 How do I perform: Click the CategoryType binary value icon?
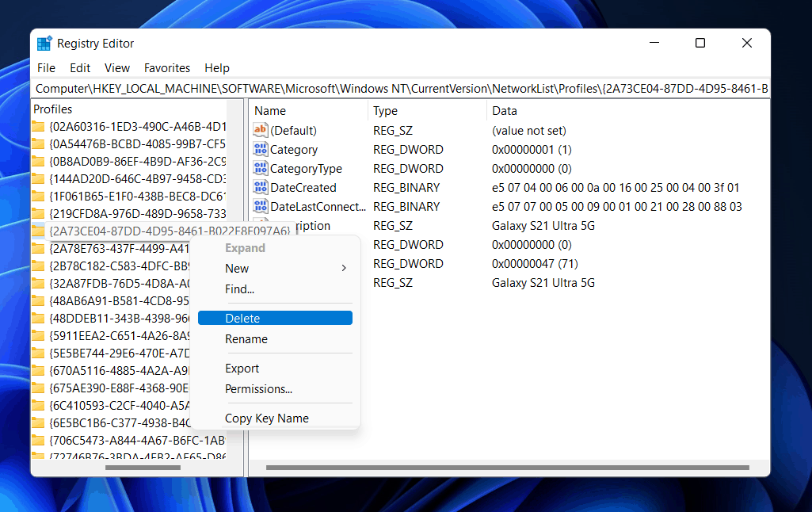click(x=261, y=168)
